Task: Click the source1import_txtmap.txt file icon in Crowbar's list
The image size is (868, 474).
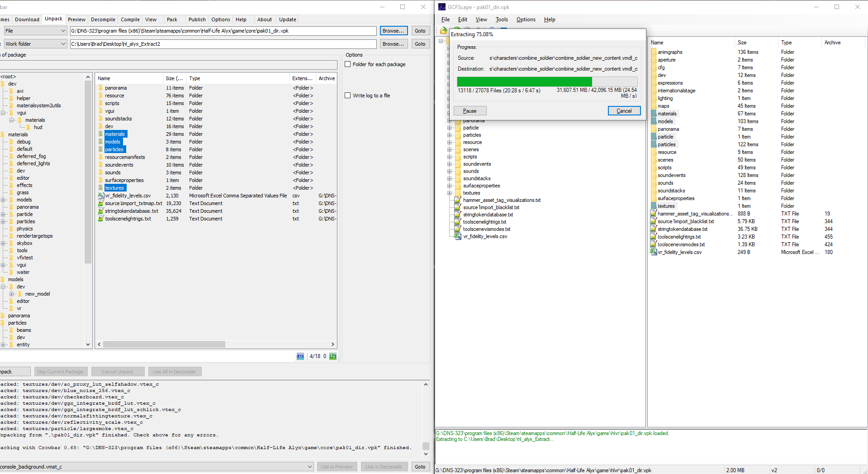Action: 101,203
